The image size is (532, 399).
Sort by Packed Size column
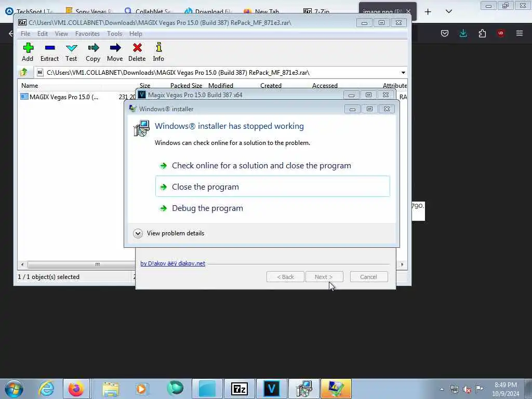pos(186,86)
